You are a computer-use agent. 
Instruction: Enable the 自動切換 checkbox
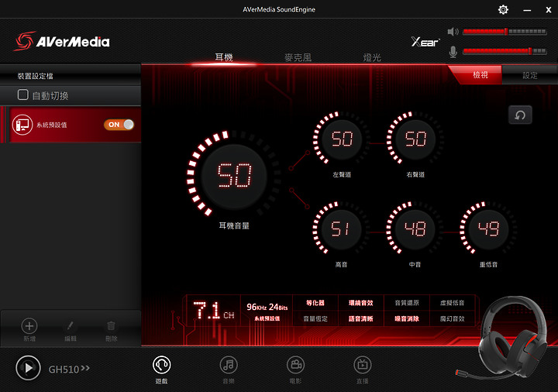tap(23, 95)
